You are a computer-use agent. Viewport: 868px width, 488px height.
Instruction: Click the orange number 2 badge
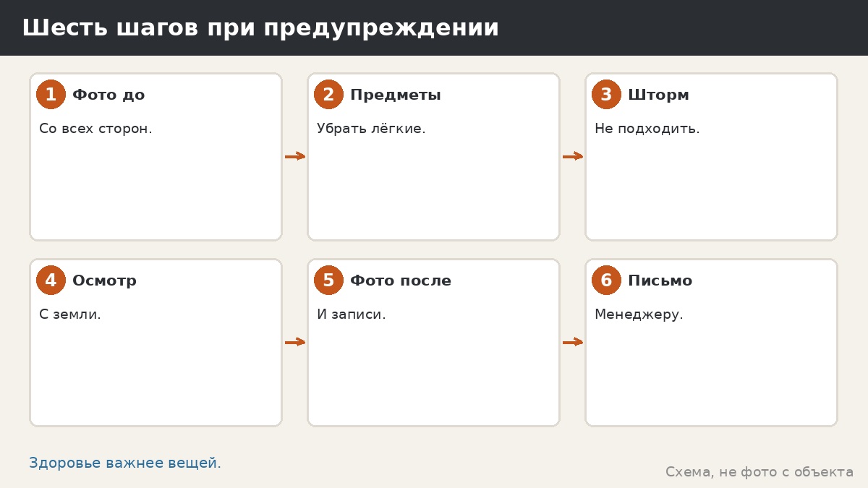(x=328, y=95)
